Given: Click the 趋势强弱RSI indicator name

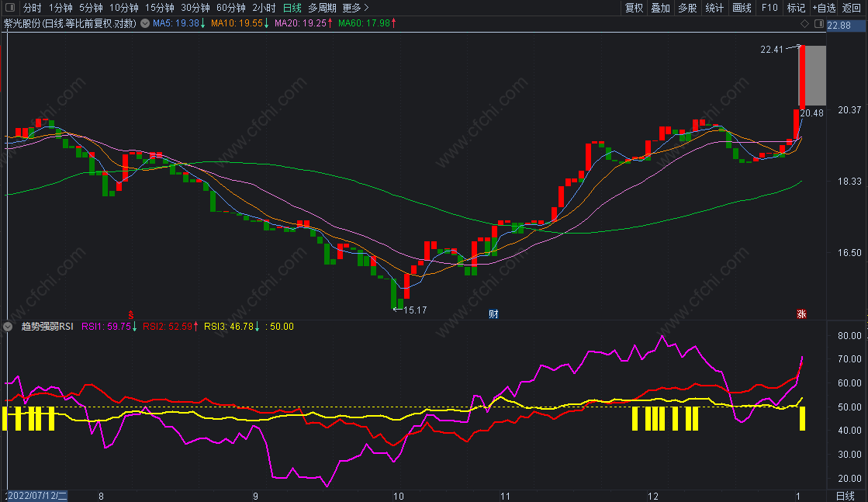Looking at the screenshot, I should point(47,327).
